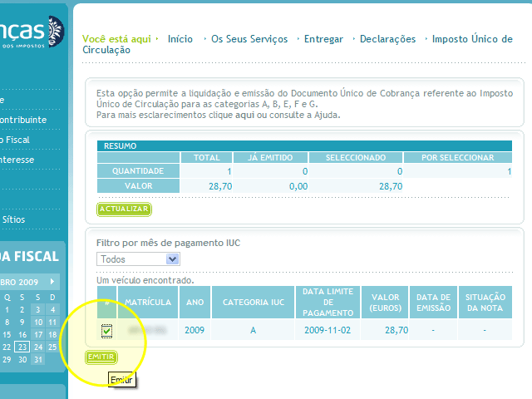532x399 pixels.
Task: Click the RESUMO table title
Action: click(x=120, y=146)
